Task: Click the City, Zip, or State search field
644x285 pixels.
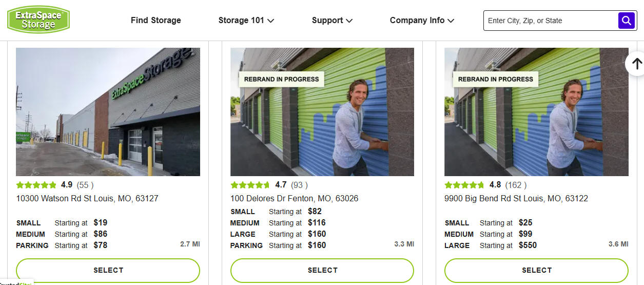Action: pos(549,21)
